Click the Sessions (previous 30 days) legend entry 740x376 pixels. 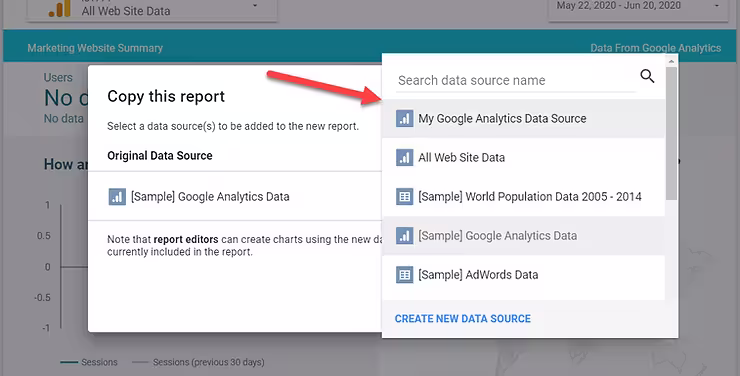click(198, 362)
